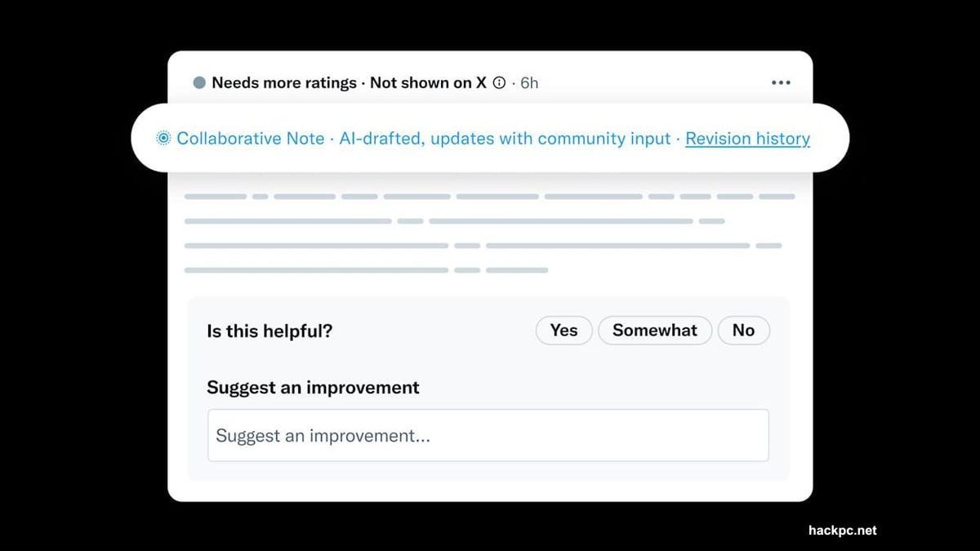
Task: Click the second line of the note body placeholder
Action: click(454, 221)
